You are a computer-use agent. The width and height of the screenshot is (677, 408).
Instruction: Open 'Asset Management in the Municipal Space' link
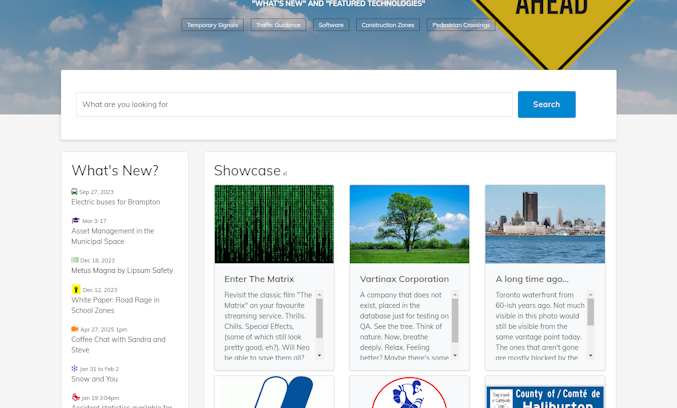(x=113, y=236)
